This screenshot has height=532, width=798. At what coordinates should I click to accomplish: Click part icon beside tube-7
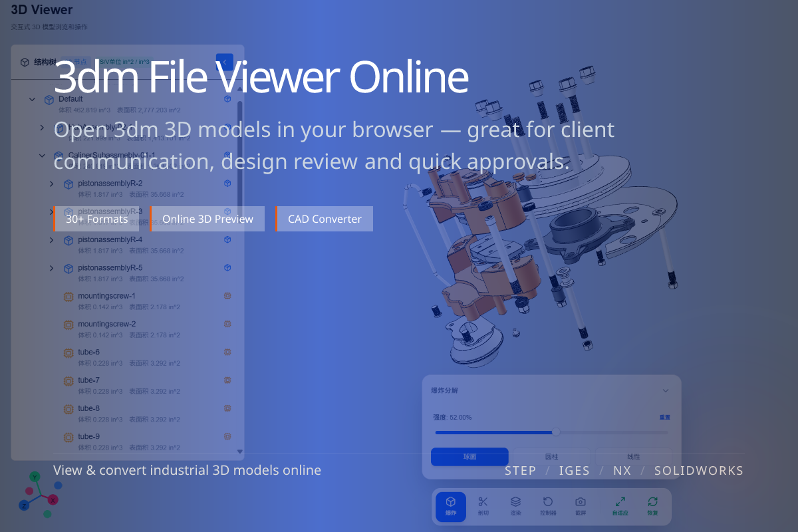pyautogui.click(x=68, y=382)
